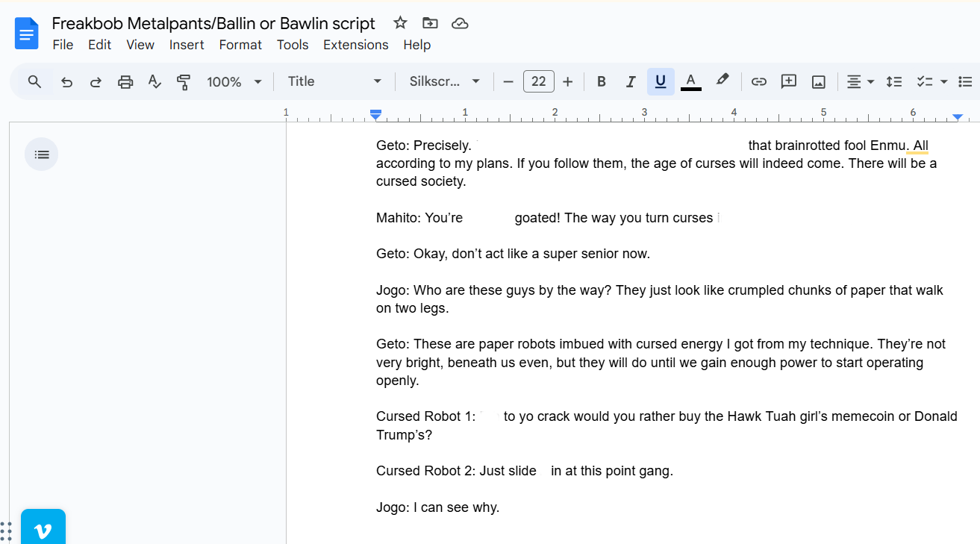The width and height of the screenshot is (980, 544).
Task: Run spelling and grammar check
Action: click(155, 82)
